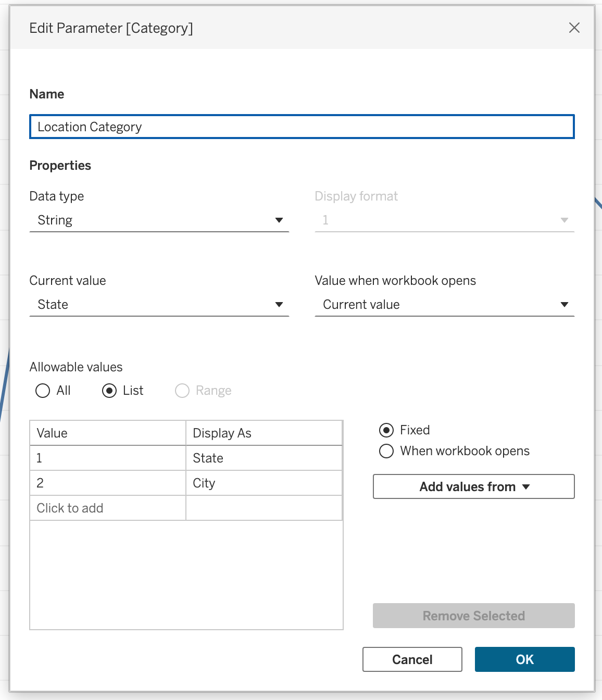Select the All allowable values option
This screenshot has width=602, height=700.
[43, 391]
